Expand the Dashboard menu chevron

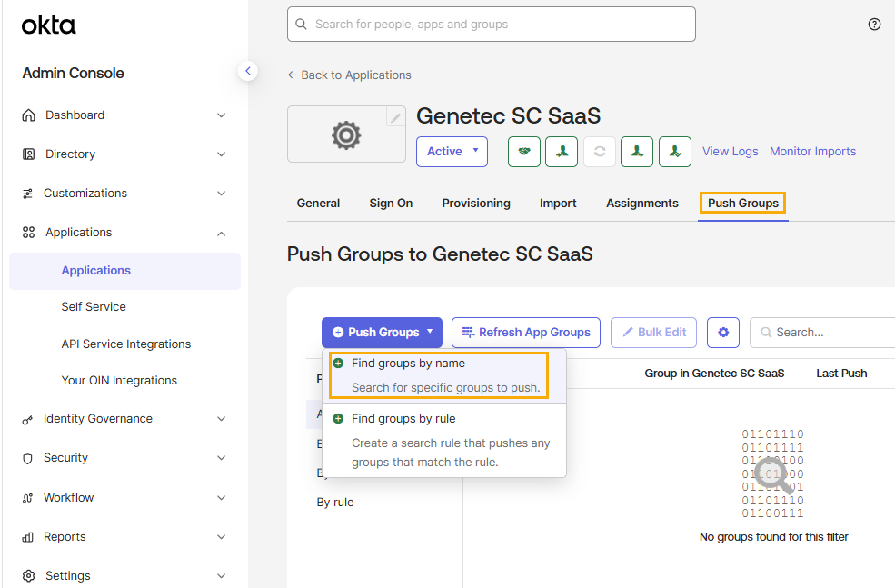coord(222,115)
